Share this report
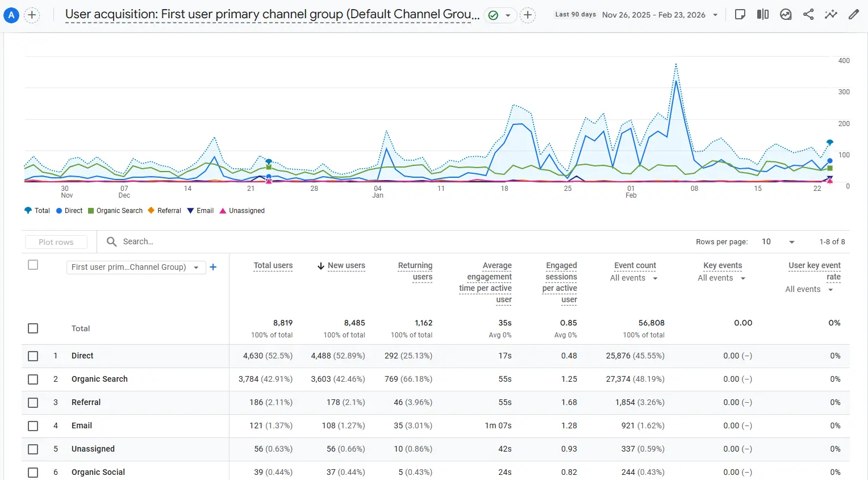 808,14
